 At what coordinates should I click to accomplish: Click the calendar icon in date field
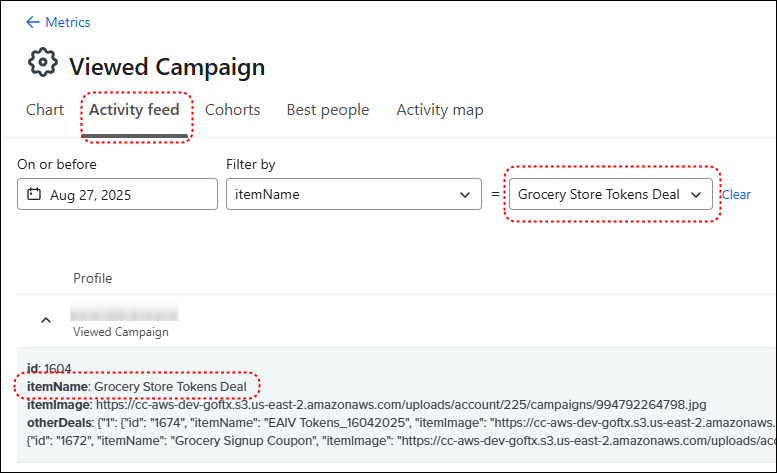click(34, 194)
